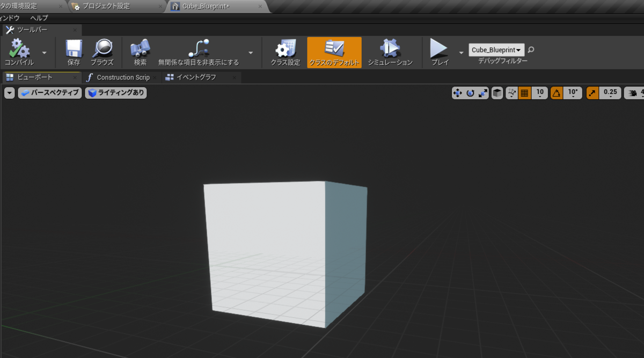Click magnifier beside debug filter

click(531, 50)
